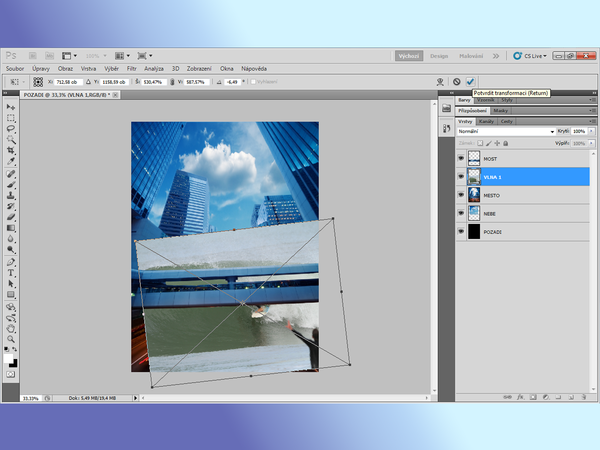This screenshot has width=600, height=450.
Task: Switch to warp mode icon in options bar
Action: (440, 82)
